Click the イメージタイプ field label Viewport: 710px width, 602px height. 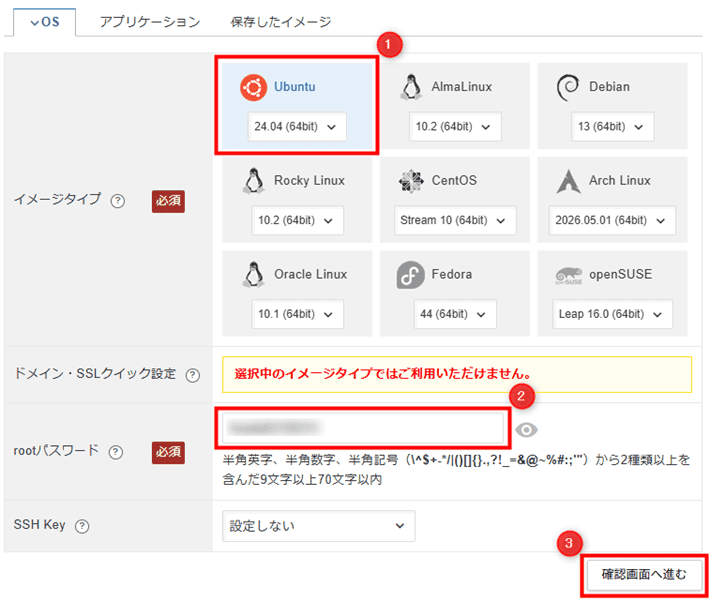[57, 199]
